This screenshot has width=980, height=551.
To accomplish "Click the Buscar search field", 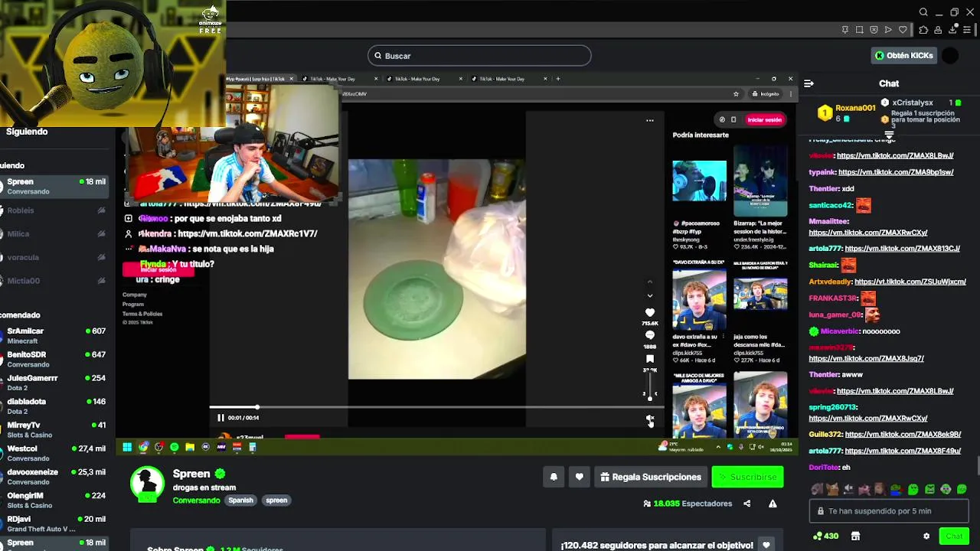I will tap(479, 56).
